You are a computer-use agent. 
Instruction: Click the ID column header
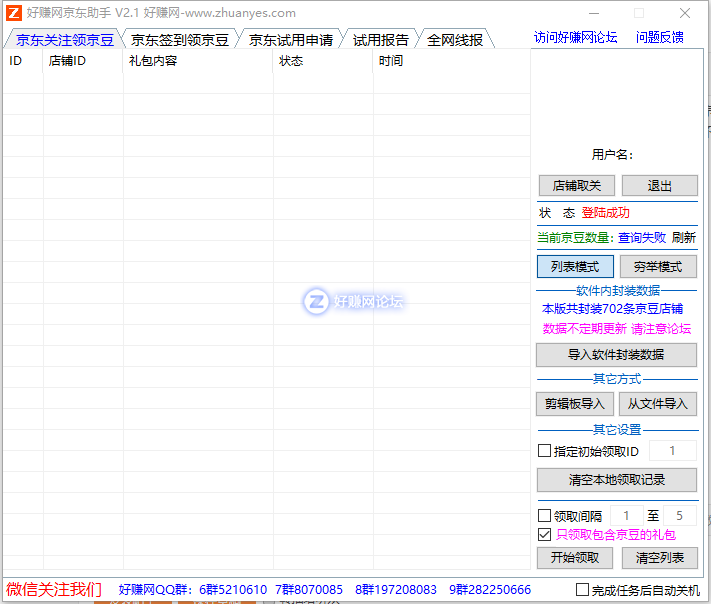pos(23,61)
